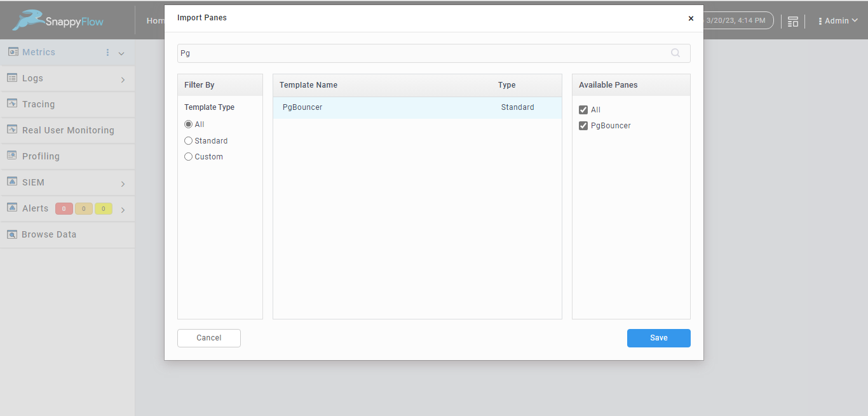The image size is (868, 416).
Task: Open Browse Data section
Action: pyautogui.click(x=49, y=234)
